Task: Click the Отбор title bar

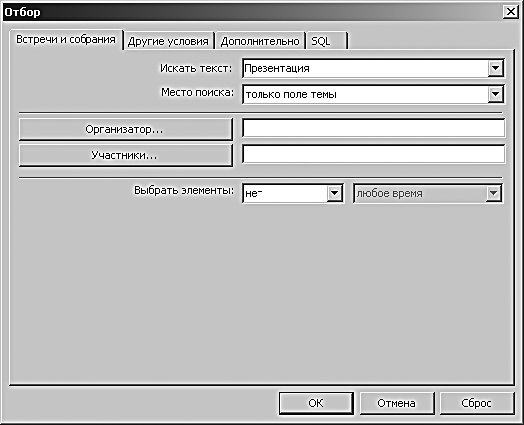Action: pos(251,12)
